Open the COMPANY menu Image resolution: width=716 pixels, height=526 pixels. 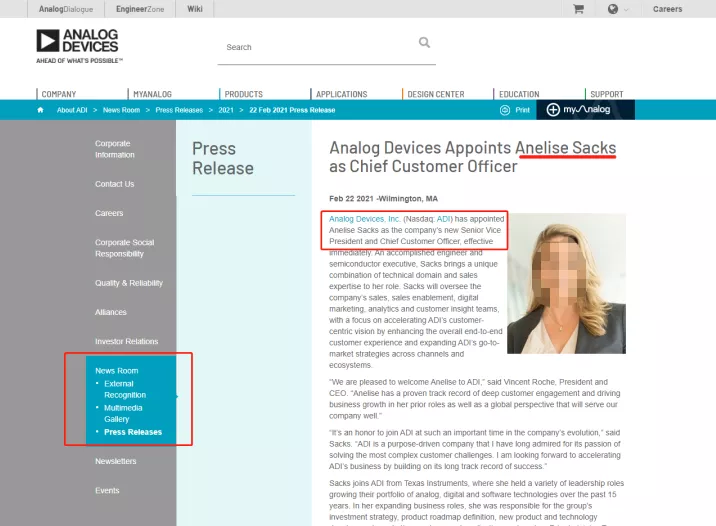click(59, 94)
